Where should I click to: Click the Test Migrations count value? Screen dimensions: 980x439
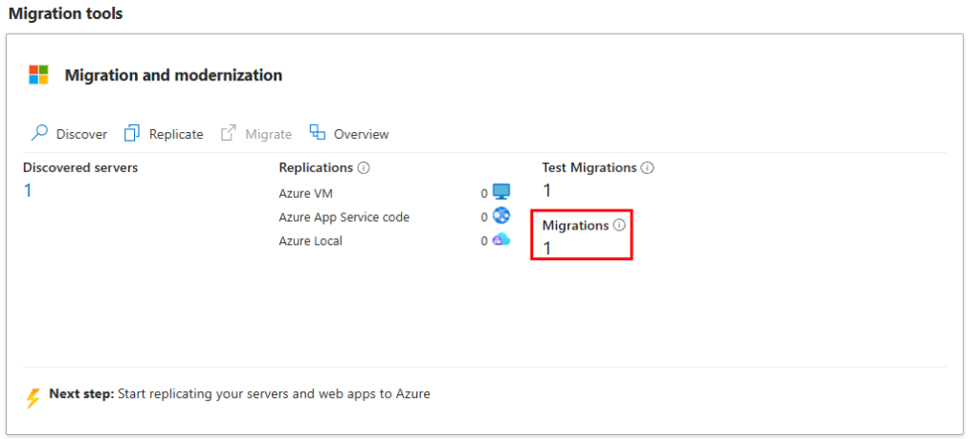[x=546, y=191]
